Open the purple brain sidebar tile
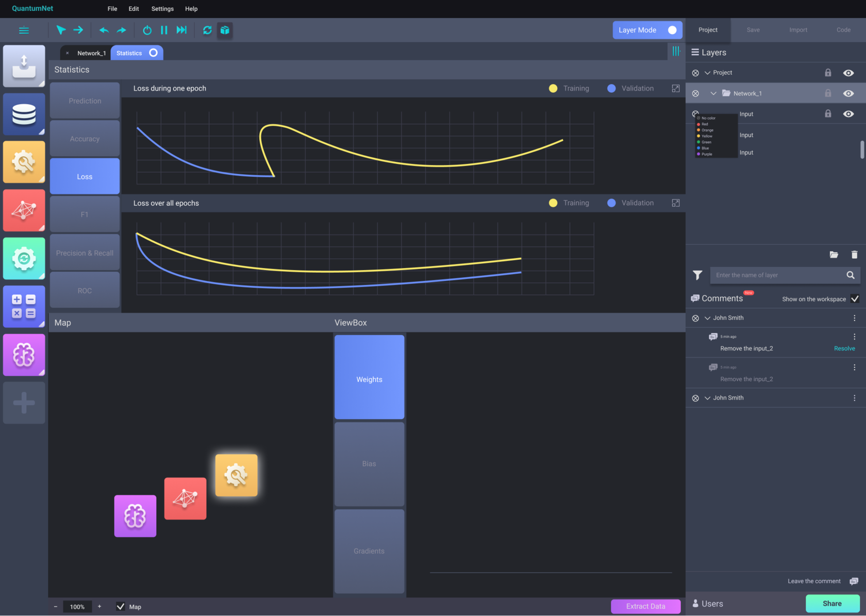This screenshot has height=616, width=866. [x=24, y=355]
